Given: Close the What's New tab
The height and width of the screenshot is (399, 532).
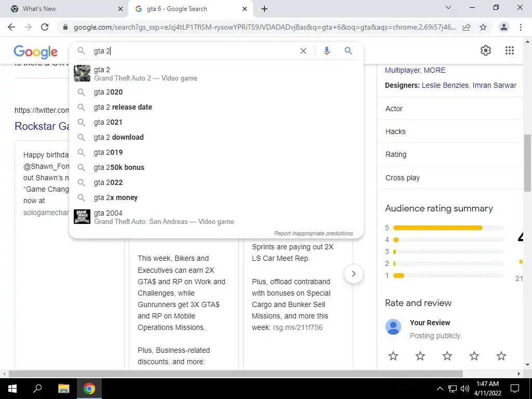Looking at the screenshot, I should pyautogui.click(x=121, y=9).
